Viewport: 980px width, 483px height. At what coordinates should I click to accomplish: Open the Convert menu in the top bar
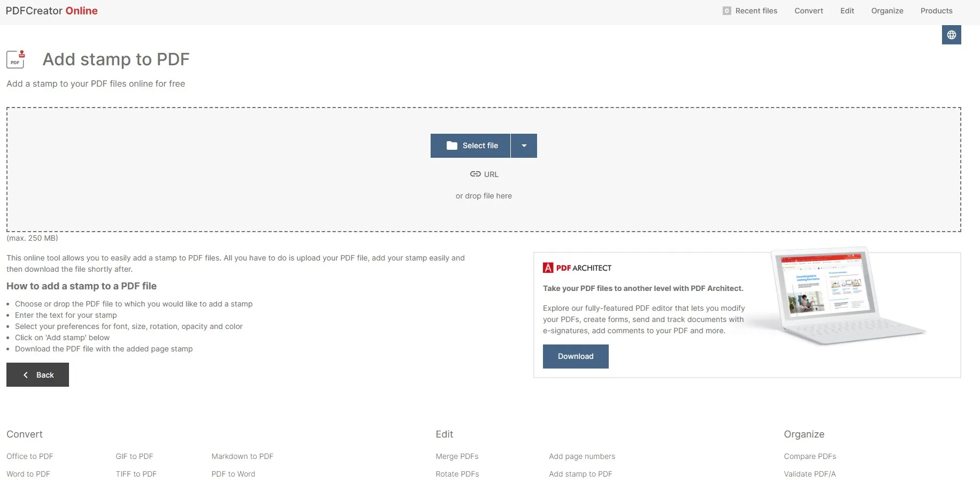808,11
